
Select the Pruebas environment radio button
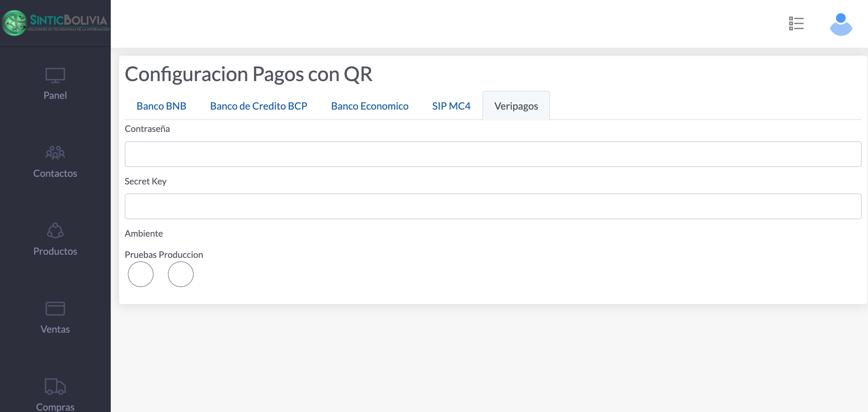pos(141,274)
